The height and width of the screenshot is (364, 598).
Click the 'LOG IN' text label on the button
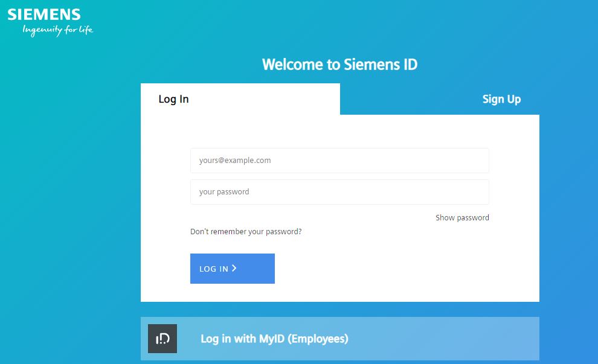pos(214,269)
